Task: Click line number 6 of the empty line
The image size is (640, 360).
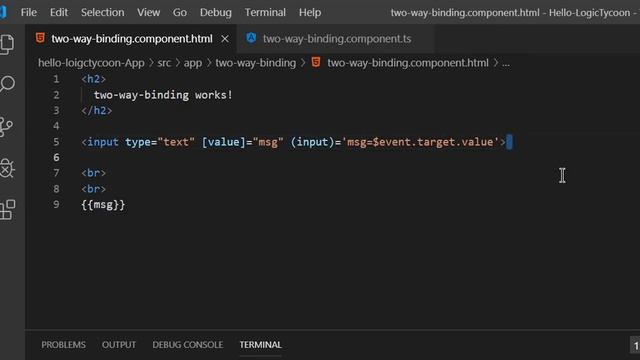Action: 56,158
